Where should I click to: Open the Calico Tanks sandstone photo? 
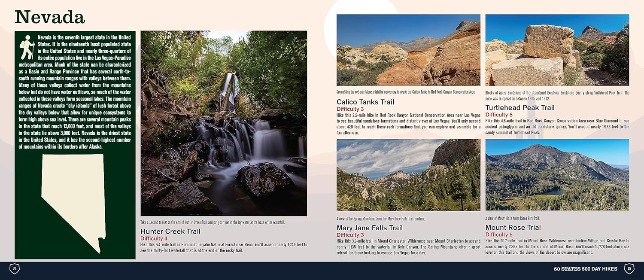[x=408, y=50]
